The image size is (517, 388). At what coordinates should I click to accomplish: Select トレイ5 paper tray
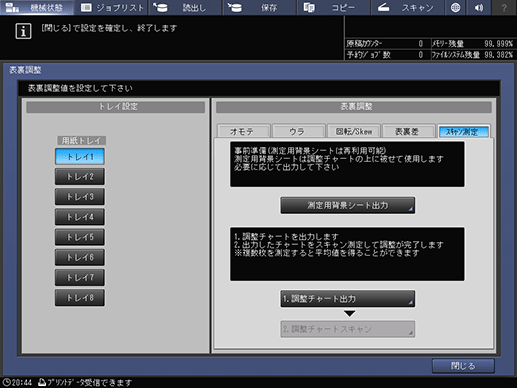[x=80, y=237]
